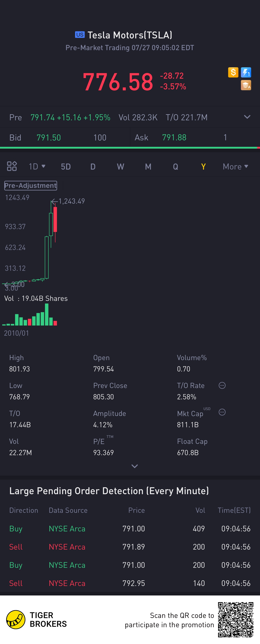Screen dimensions: 260x644
Task: Open the 1D timeframe dropdown
Action: click(37, 166)
